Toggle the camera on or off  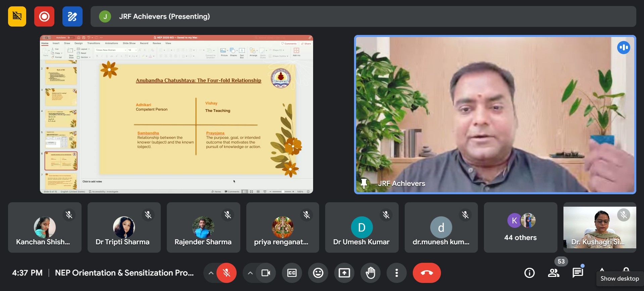[266, 273]
